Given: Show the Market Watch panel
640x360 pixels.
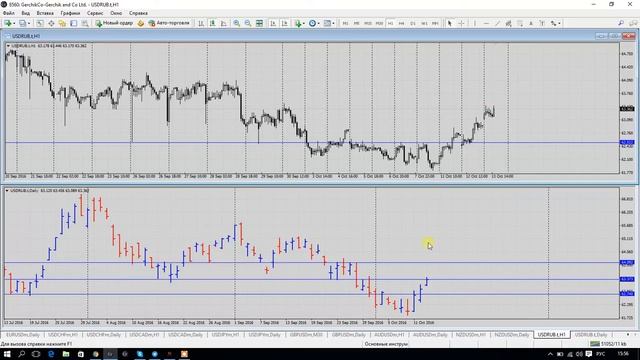Looking at the screenshot, I should 40,23.
